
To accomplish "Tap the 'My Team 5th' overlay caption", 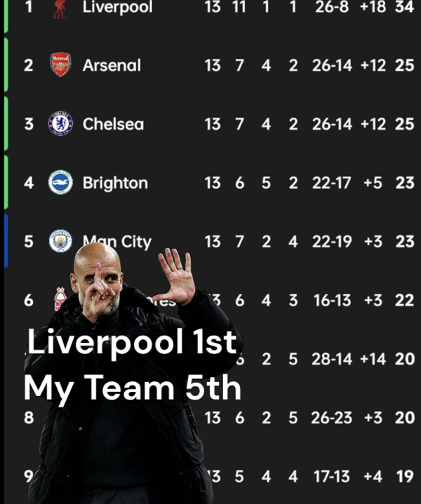I will click(133, 388).
